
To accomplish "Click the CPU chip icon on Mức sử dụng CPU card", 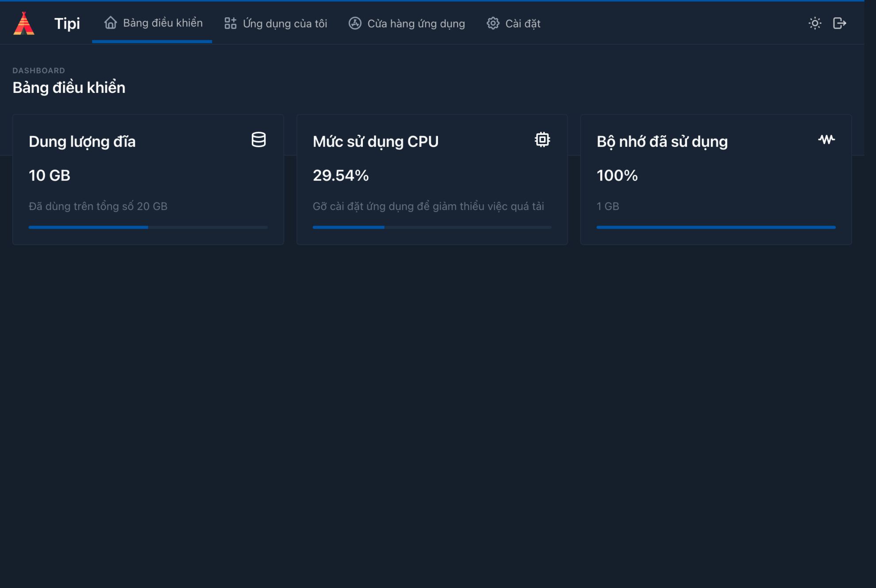I will tap(542, 139).
